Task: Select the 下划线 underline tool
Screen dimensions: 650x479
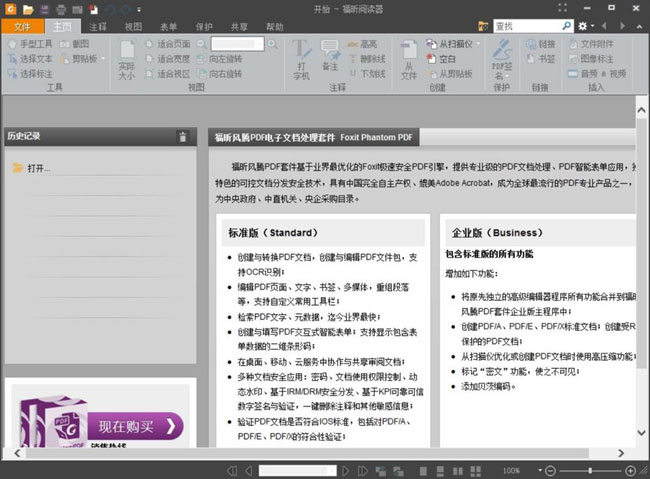Action: tap(368, 74)
